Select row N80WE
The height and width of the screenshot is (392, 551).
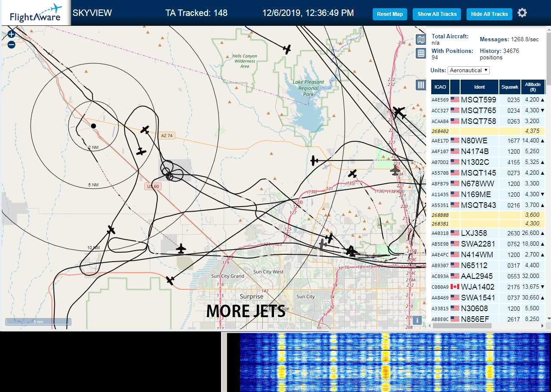489,141
